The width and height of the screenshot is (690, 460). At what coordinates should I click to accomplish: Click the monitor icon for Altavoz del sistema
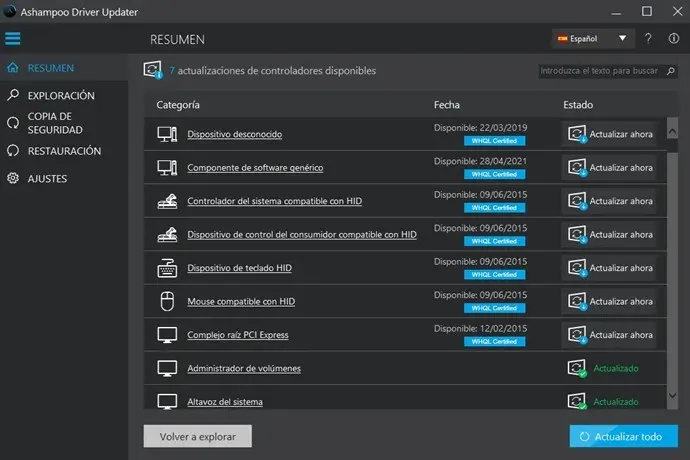167,401
